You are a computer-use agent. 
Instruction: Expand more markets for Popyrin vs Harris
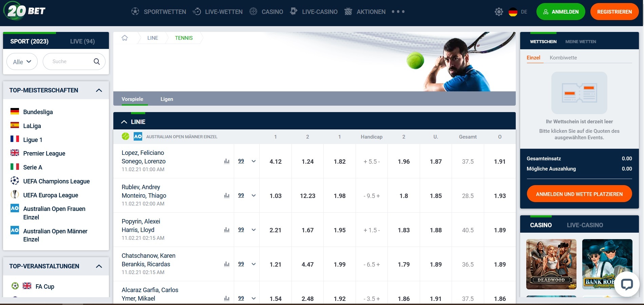[x=253, y=230]
